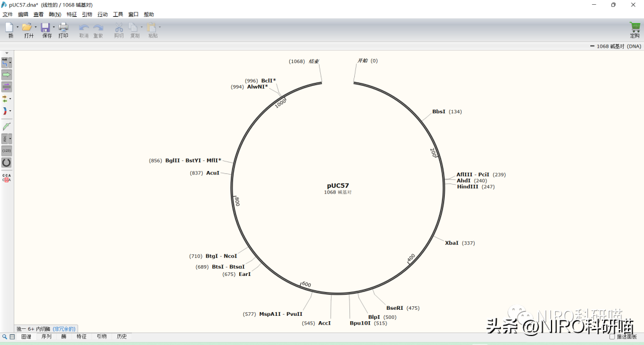Click the split view icon beside magnifier
The image size is (644, 345).
tap(13, 337)
